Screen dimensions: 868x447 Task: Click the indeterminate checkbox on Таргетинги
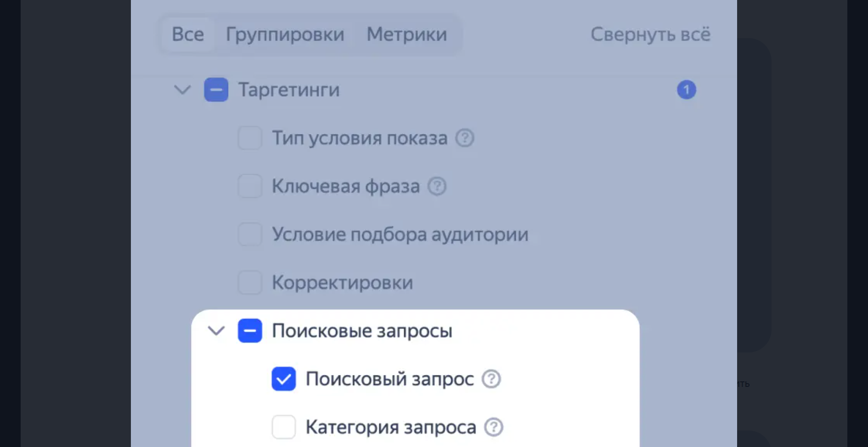pos(216,90)
